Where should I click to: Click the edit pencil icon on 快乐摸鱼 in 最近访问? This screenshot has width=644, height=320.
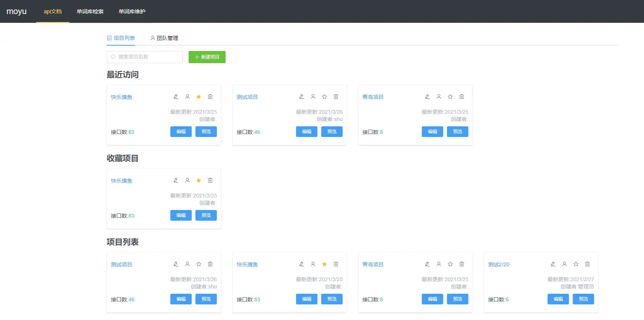[x=176, y=97]
